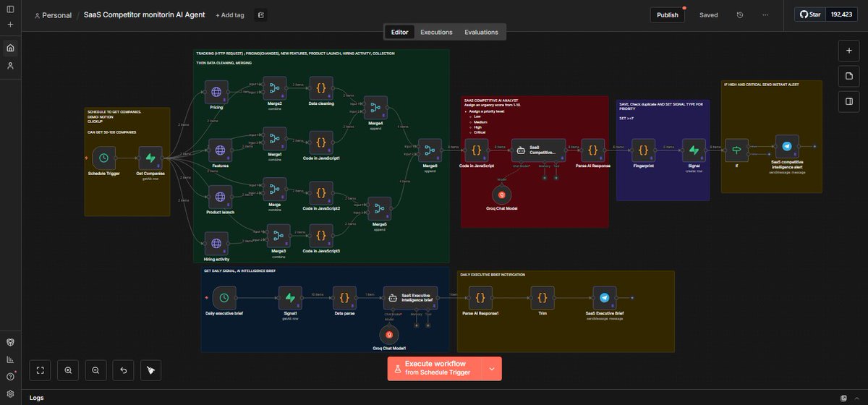Screen dimensions: 868x405
Task: Select the Signal create row node
Action: click(x=694, y=150)
